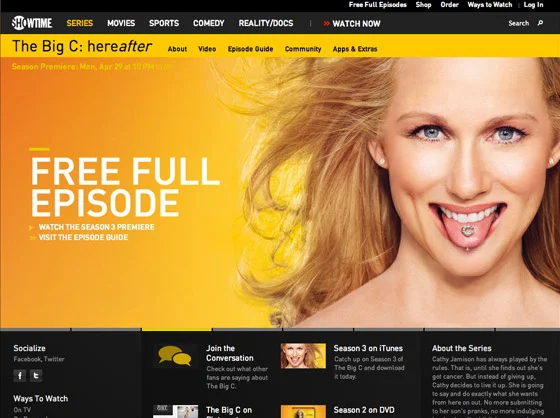Image resolution: width=560 pixels, height=418 pixels.
Task: Click the play arrow beside Watch the Season 3 Premiere
Action: click(x=31, y=228)
